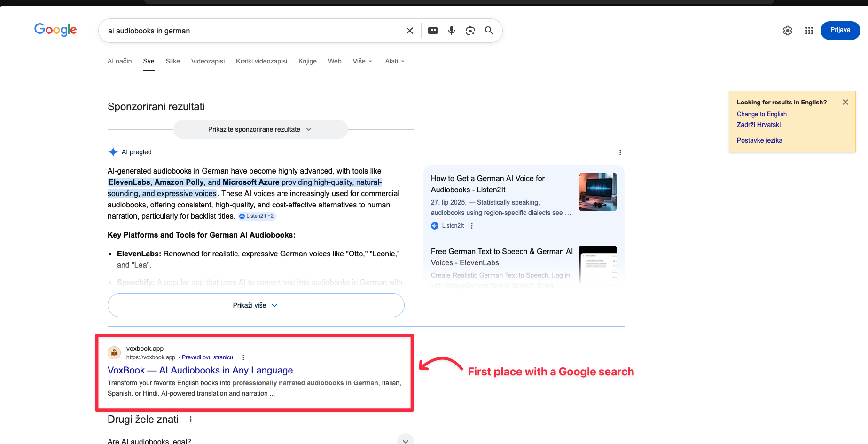Click the Listen2It +2 source chip
Screen dimensions: 868x444
(257, 216)
